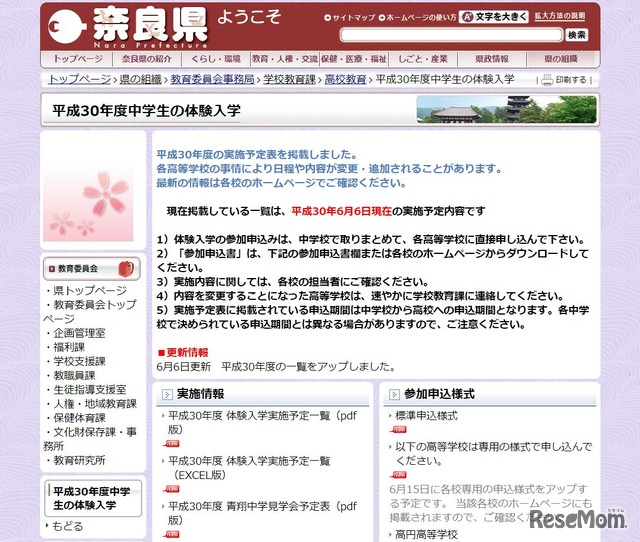Viewport: 640px width, 542px height.
Task: Open 体験入学実施予定一覧(EXCEL版) link
Action: click(x=249, y=468)
